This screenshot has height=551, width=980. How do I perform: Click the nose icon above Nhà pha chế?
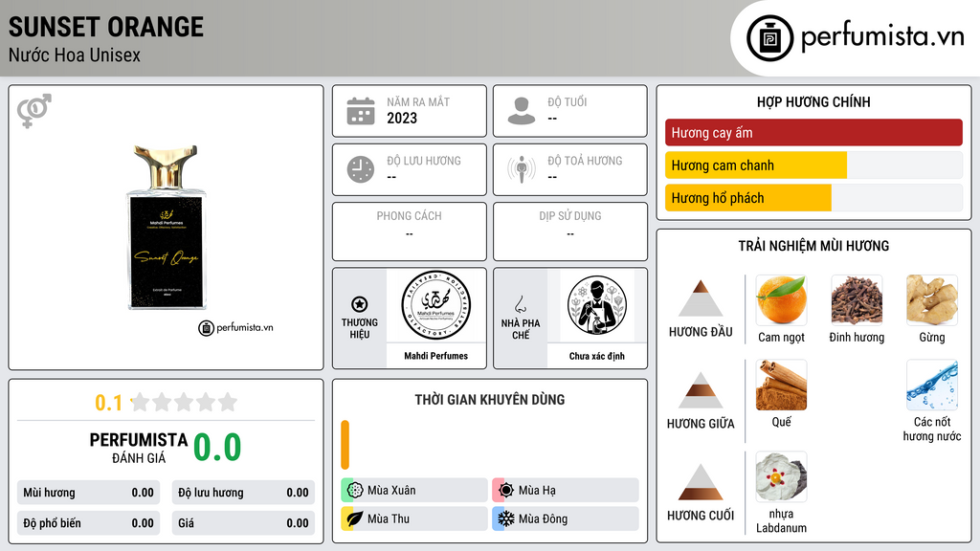tap(520, 304)
